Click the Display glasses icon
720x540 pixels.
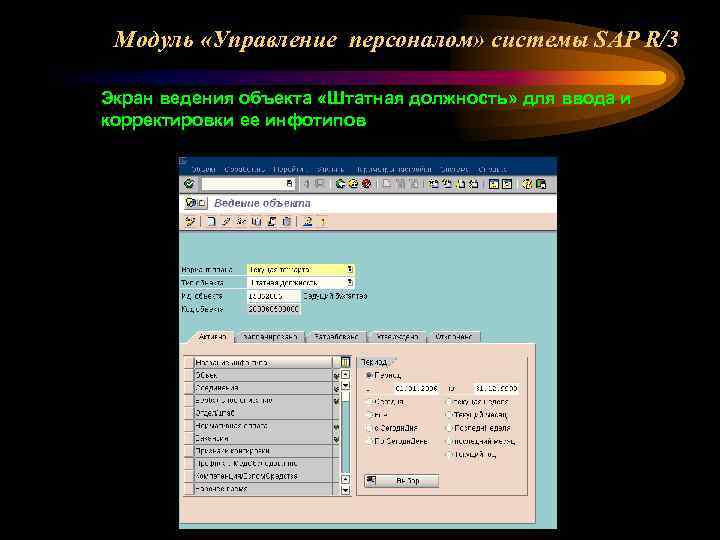(x=241, y=221)
